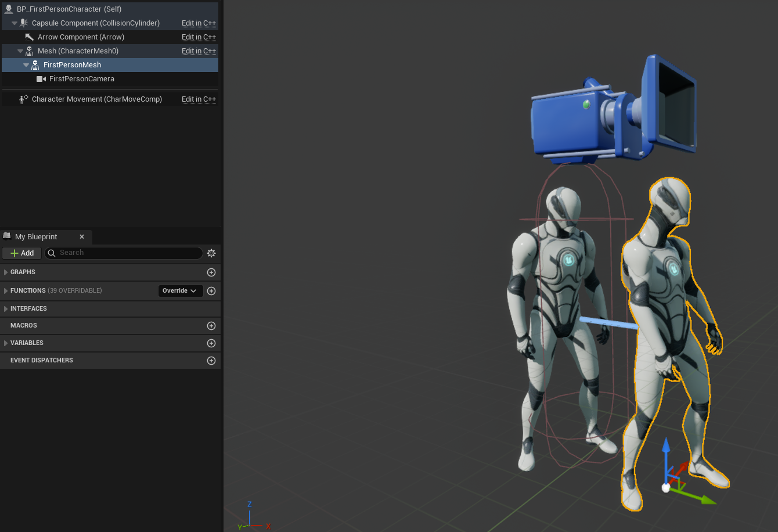Add a new event dispatcher plus icon

[211, 361]
